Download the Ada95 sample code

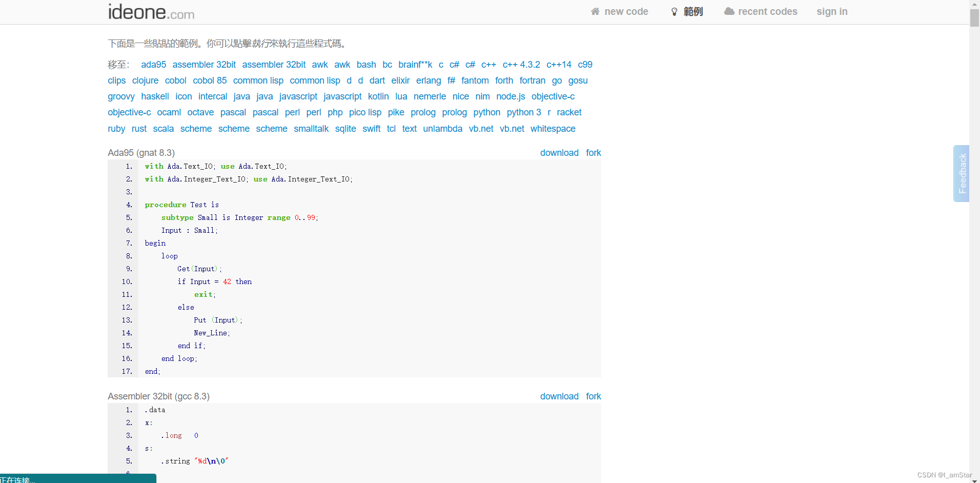click(x=559, y=153)
